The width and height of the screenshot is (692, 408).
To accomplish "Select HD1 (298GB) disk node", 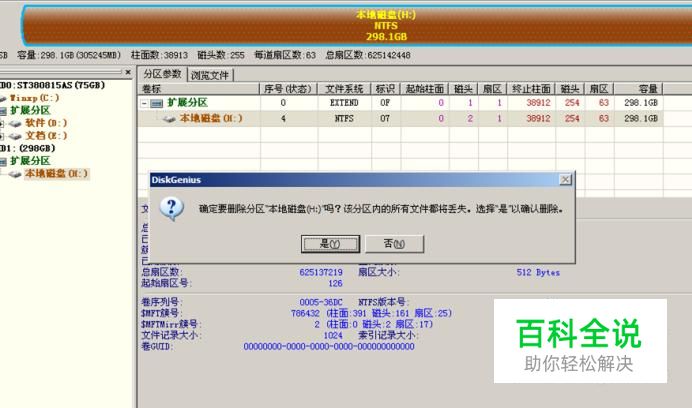I will point(27,148).
